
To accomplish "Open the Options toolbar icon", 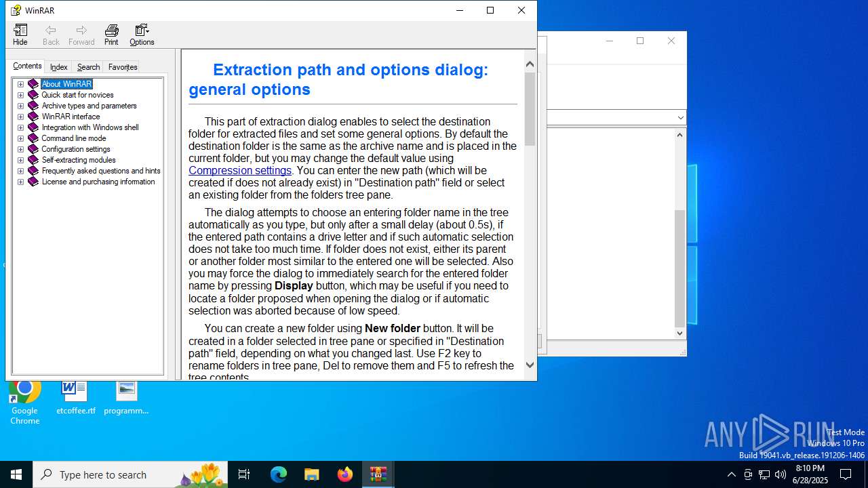I will 142,35.
